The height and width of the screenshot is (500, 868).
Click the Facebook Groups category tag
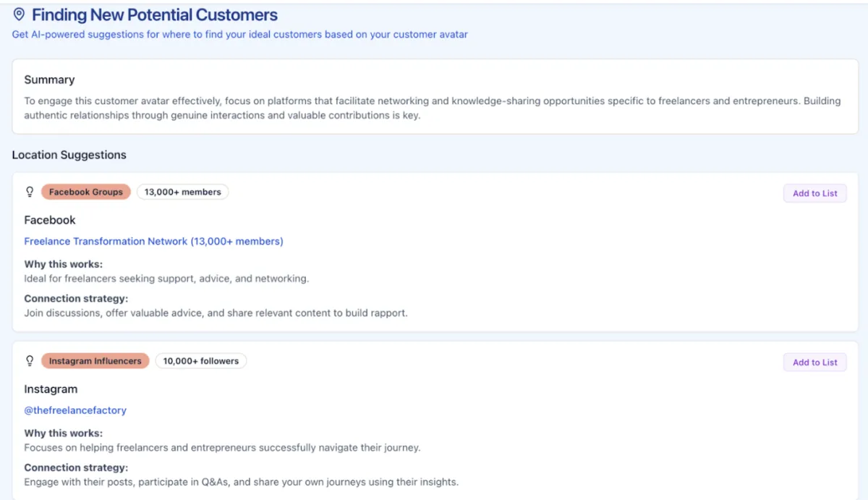pos(86,192)
